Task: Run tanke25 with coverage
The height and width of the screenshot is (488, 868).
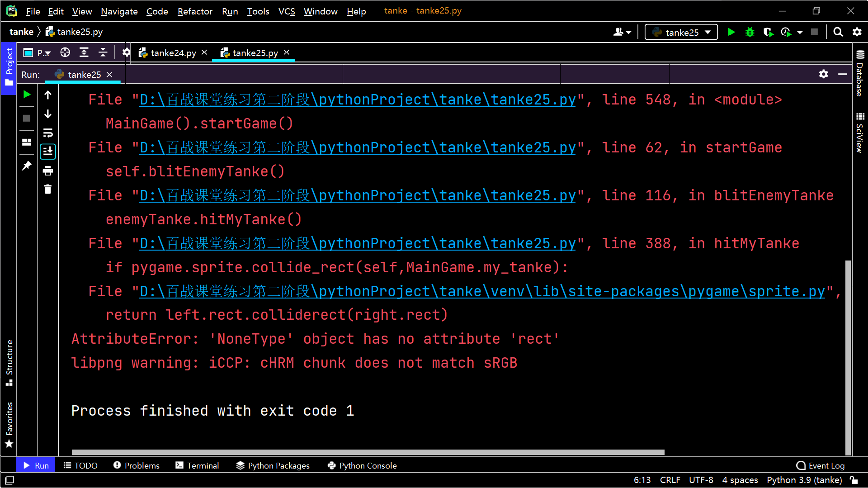Action: coord(768,32)
